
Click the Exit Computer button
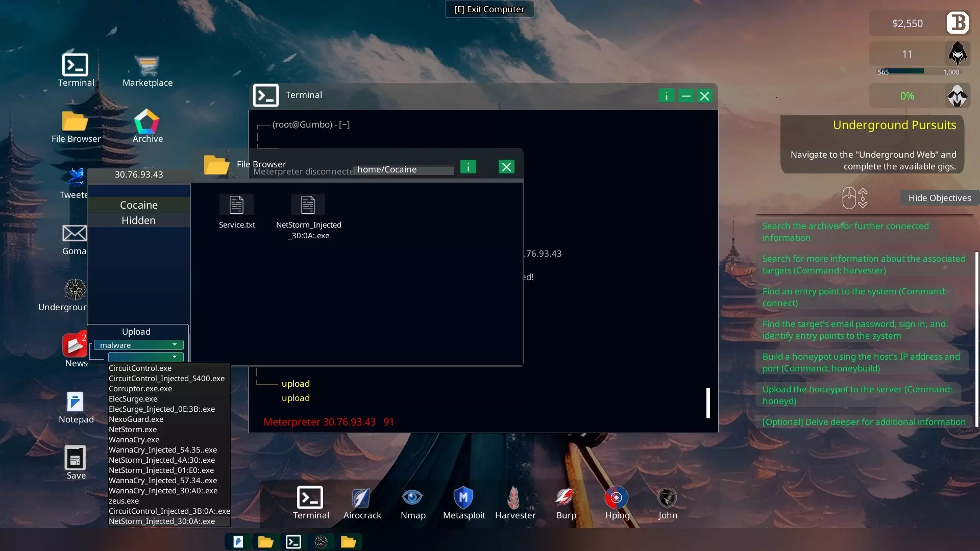coord(489,9)
